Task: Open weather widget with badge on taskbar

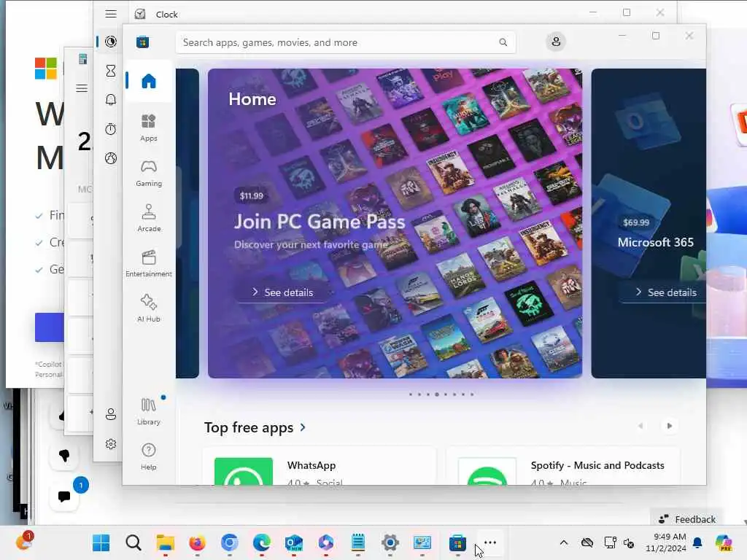Action: tap(24, 542)
